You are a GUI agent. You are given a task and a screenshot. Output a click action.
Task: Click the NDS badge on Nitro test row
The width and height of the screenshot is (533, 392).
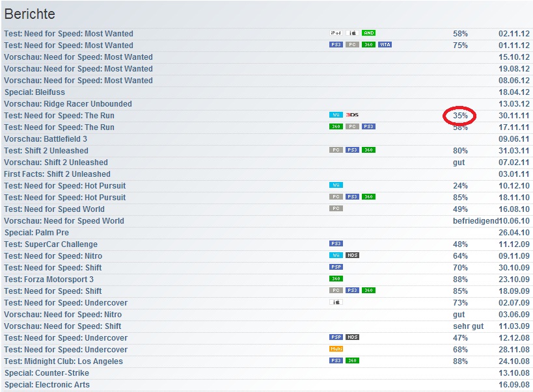click(x=352, y=255)
